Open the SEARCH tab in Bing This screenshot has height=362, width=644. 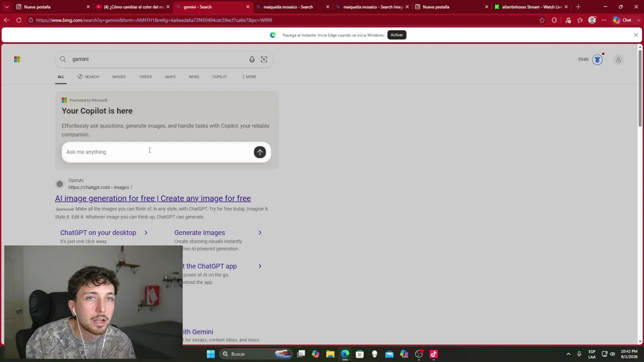88,77
